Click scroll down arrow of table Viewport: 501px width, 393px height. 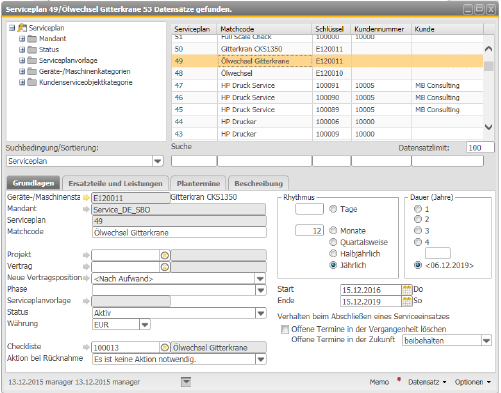[489, 127]
